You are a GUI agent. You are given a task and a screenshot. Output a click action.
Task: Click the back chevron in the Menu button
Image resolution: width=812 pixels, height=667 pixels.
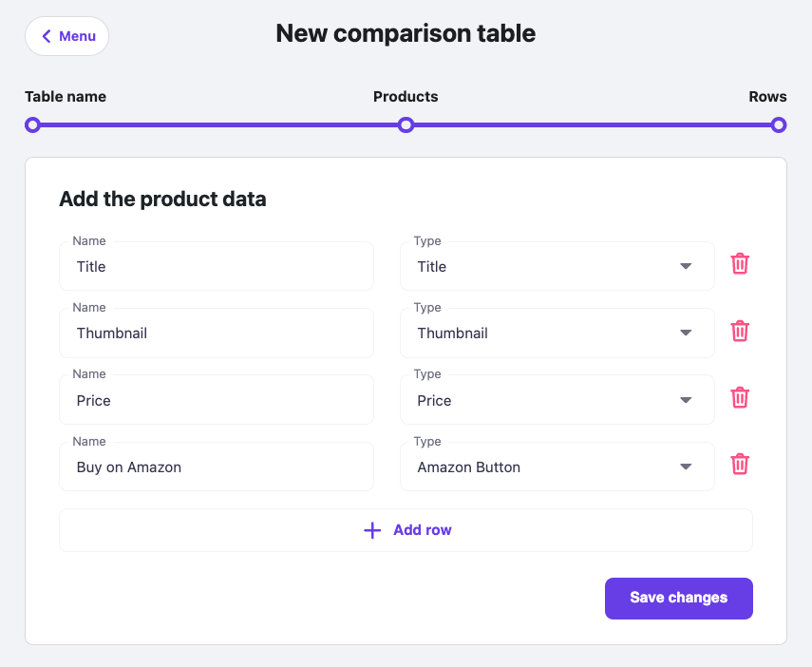(x=46, y=34)
